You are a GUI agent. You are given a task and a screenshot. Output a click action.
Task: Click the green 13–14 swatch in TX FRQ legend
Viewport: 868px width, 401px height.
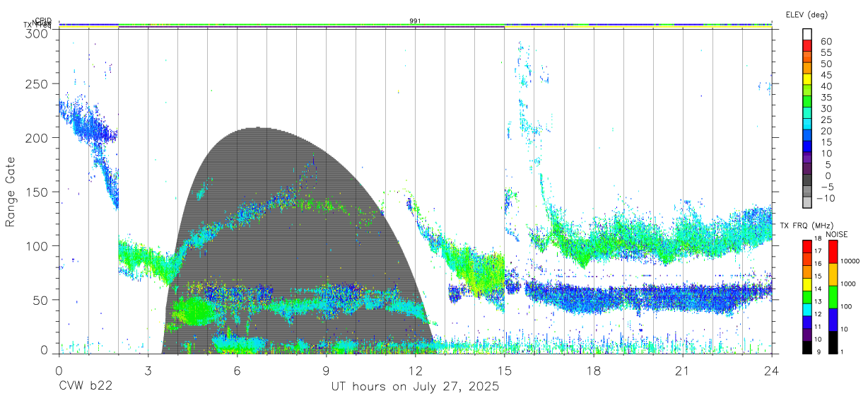pos(807,296)
